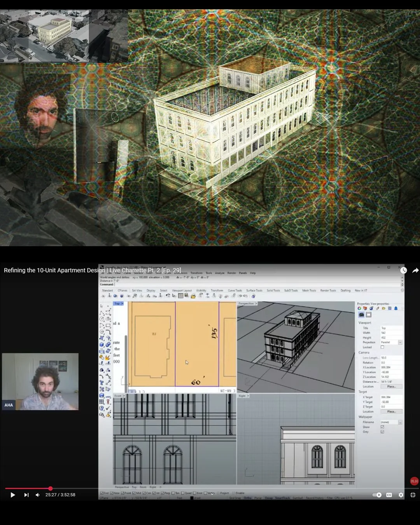Toggle closed captions CC button
This screenshot has height=525, width=420.
tap(389, 495)
